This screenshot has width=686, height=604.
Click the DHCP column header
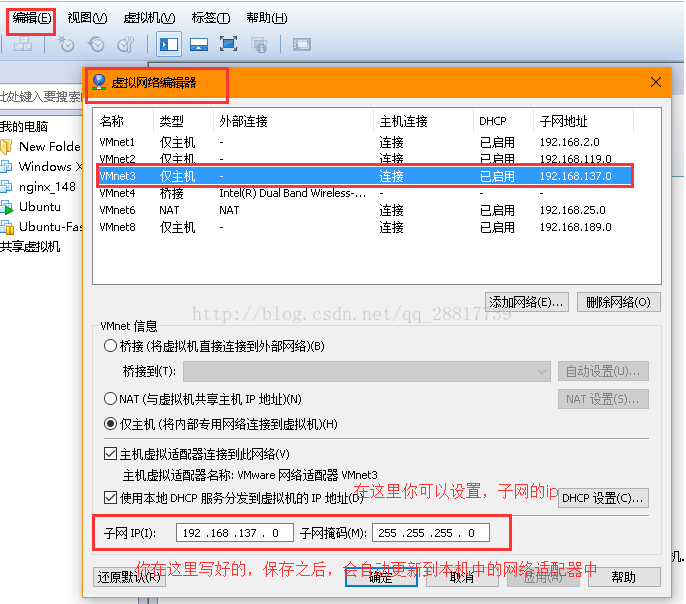coord(504,121)
